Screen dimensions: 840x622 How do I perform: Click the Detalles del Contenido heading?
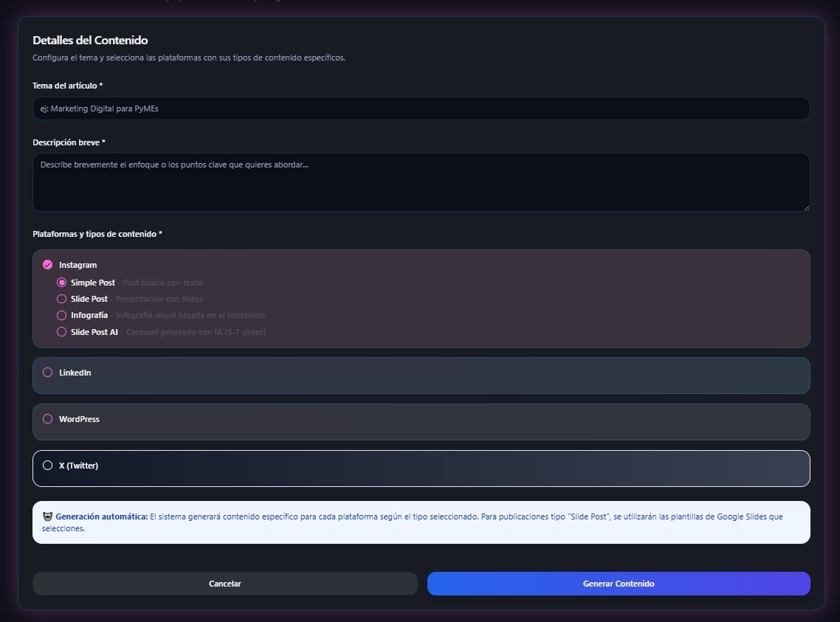(90, 40)
